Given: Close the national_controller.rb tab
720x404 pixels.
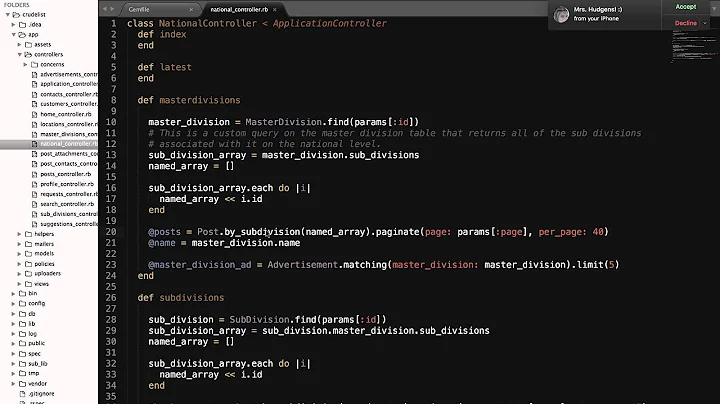Looking at the screenshot, I should pos(275,9).
